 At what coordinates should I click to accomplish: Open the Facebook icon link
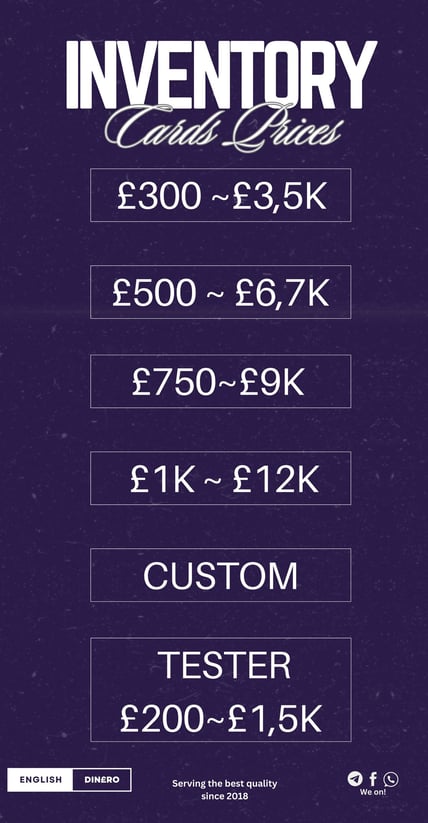coord(373,779)
